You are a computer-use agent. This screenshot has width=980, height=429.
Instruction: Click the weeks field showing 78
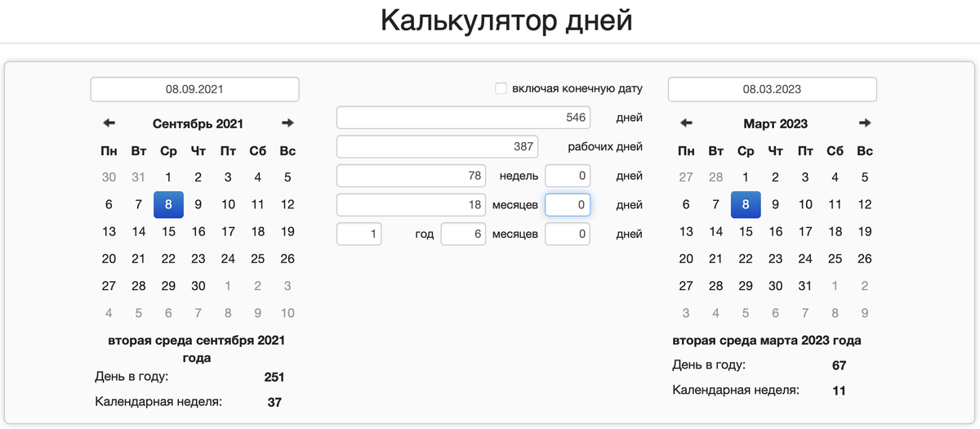tap(412, 176)
